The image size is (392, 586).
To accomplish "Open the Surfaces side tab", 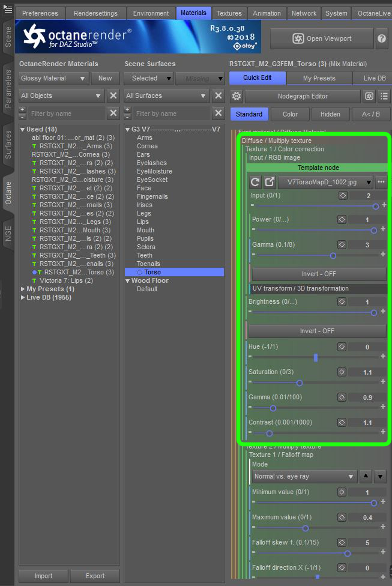I will 8,145.
